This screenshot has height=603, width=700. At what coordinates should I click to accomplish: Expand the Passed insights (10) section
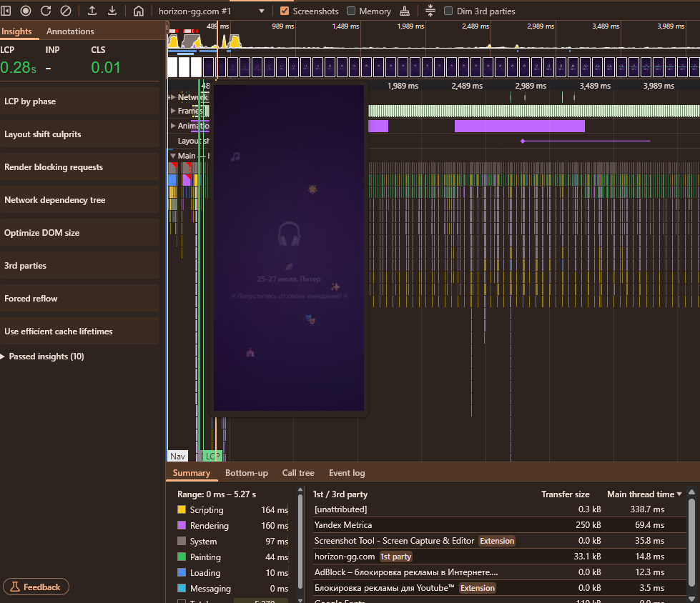[x=43, y=357]
